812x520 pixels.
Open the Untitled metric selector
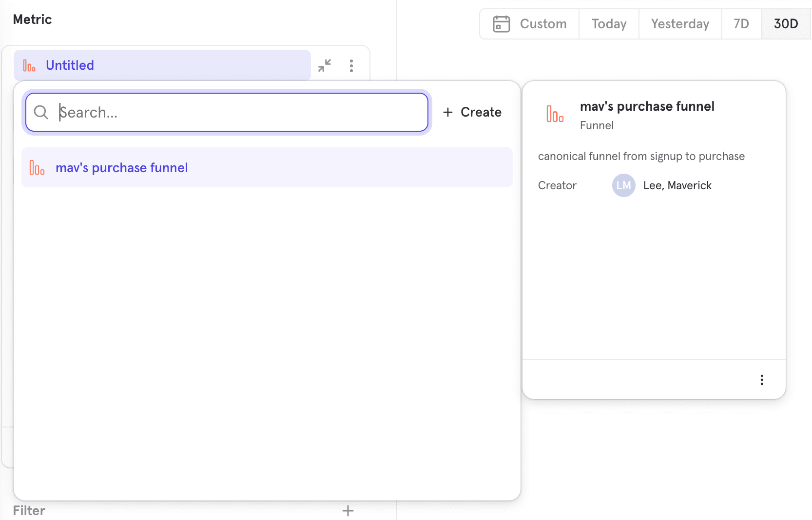162,65
